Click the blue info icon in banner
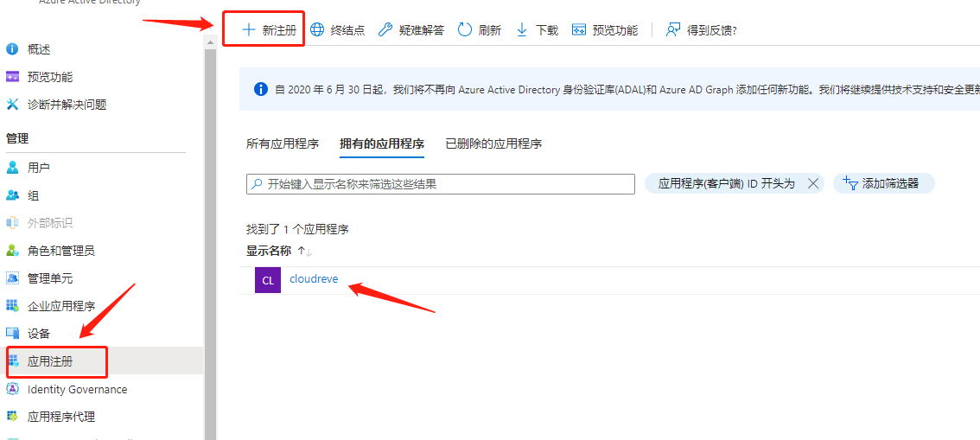 pyautogui.click(x=261, y=89)
